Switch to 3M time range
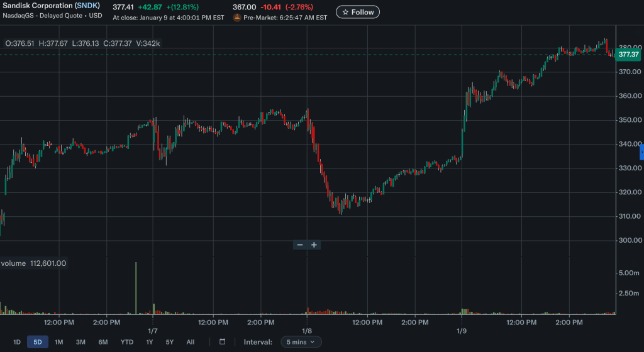Screen dimensions: 644x352 (80, 342)
